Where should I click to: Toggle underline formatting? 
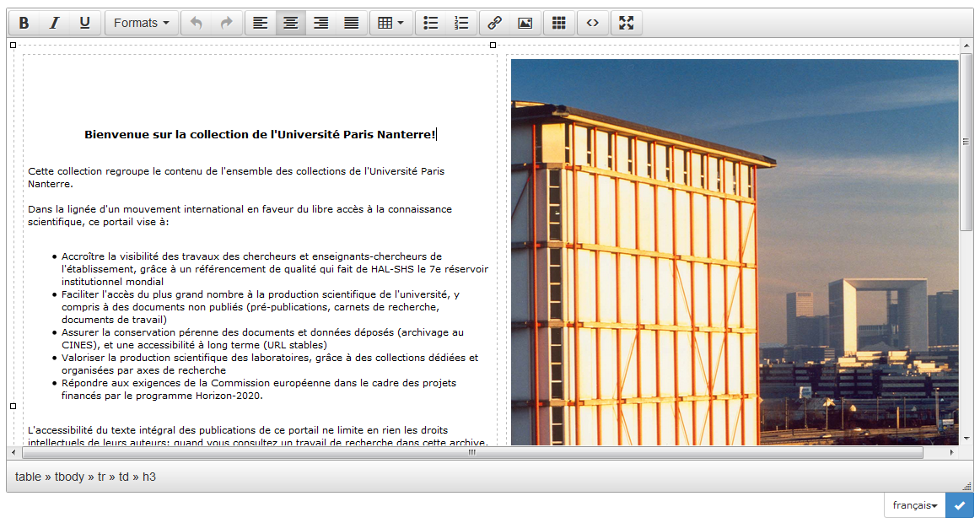pyautogui.click(x=85, y=23)
